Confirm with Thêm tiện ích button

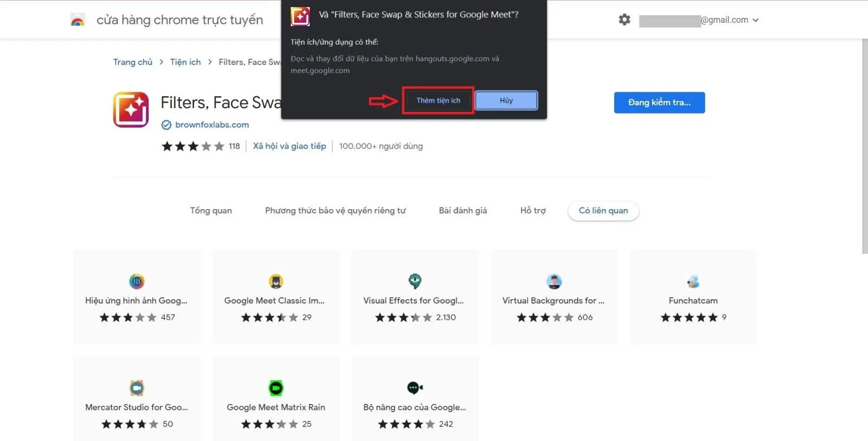click(x=438, y=100)
